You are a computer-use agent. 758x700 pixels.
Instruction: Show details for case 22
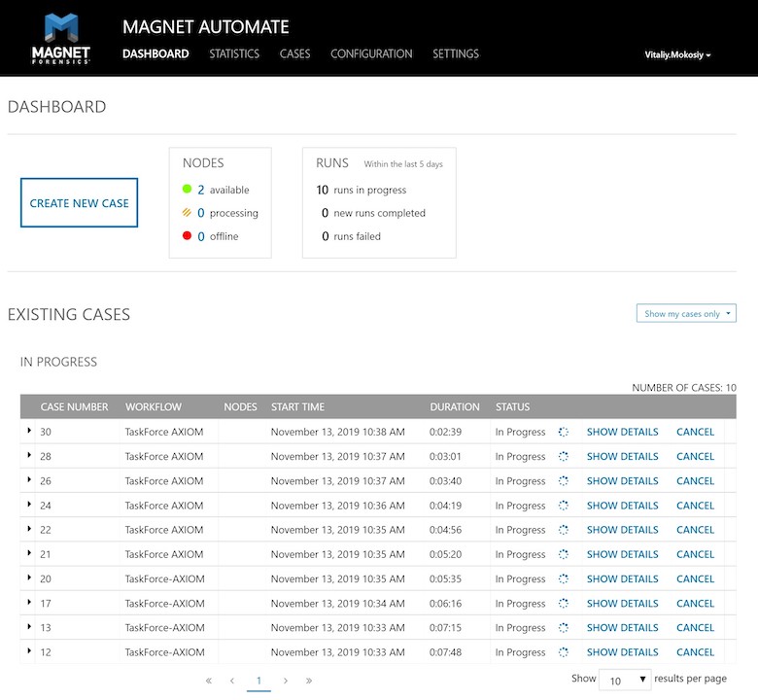[x=623, y=530]
